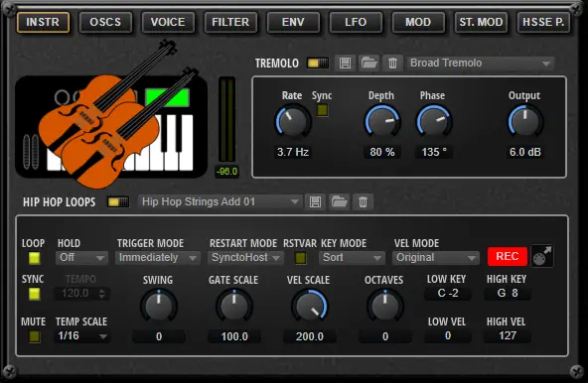Click the output level meter
Viewport: 588px width, 383px height.
coord(226,120)
